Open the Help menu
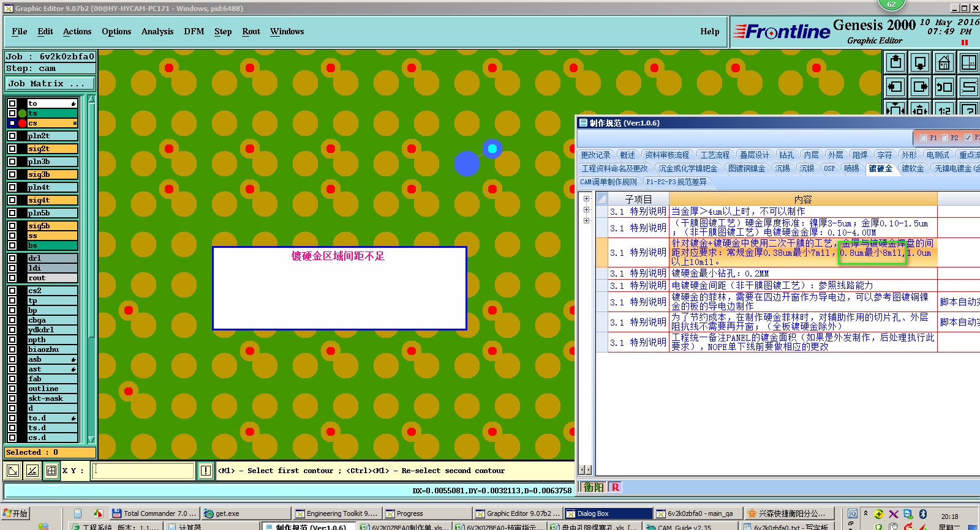 pos(710,31)
